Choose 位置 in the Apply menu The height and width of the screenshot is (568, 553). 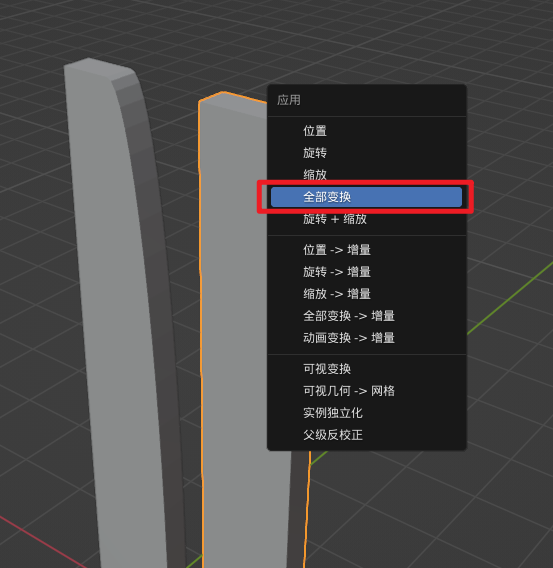(366, 131)
